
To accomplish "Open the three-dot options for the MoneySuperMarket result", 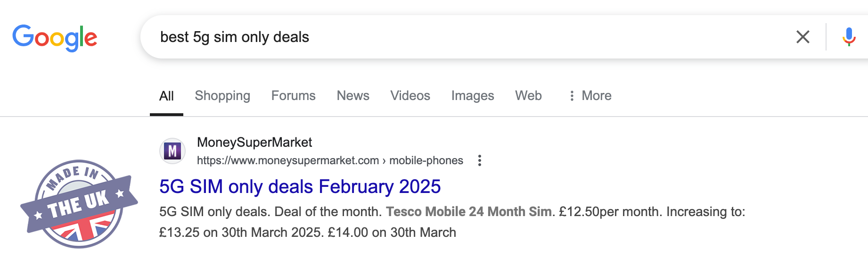I will tap(479, 160).
